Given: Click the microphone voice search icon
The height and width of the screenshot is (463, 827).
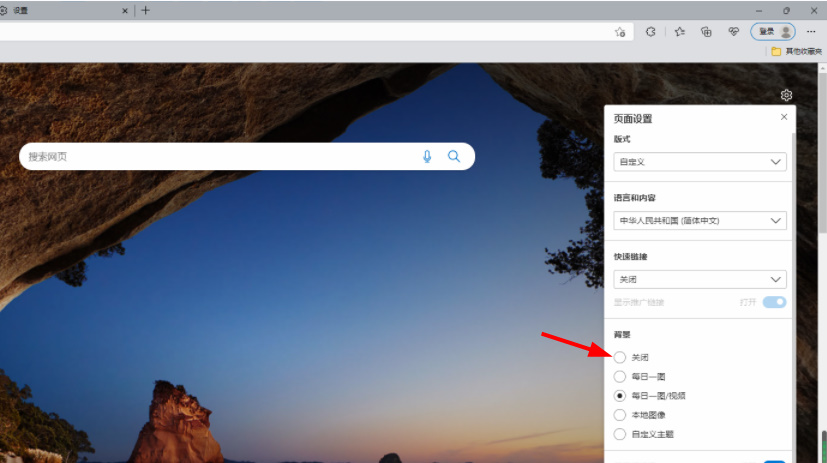Looking at the screenshot, I should [x=427, y=156].
